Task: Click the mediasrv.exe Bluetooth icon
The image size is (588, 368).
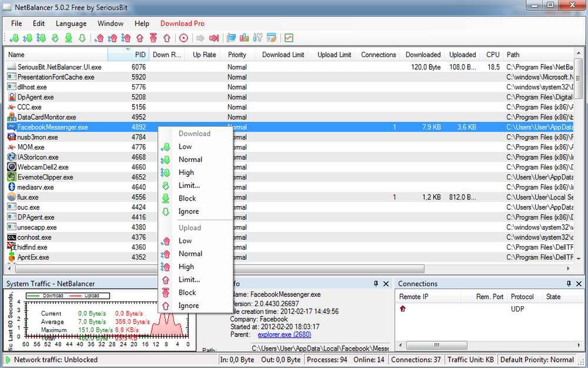Action: 12,187
